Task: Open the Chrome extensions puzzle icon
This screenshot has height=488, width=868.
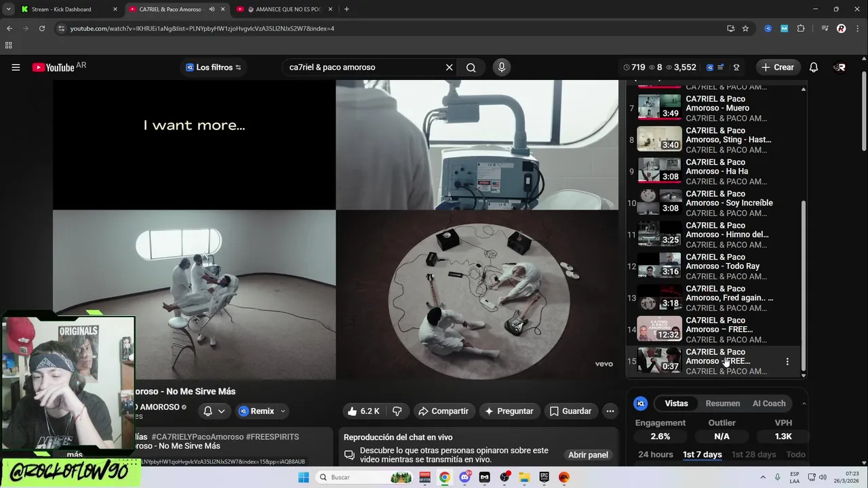Action: [801, 28]
